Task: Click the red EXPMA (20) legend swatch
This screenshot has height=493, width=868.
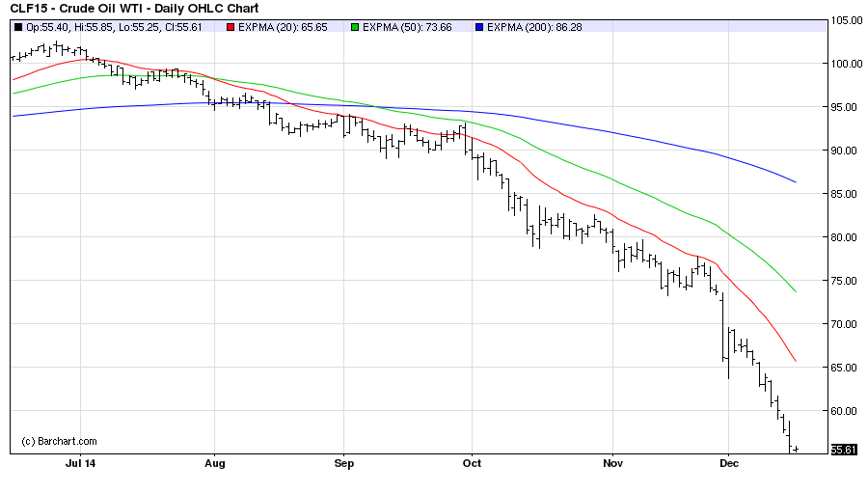Action: 231,27
